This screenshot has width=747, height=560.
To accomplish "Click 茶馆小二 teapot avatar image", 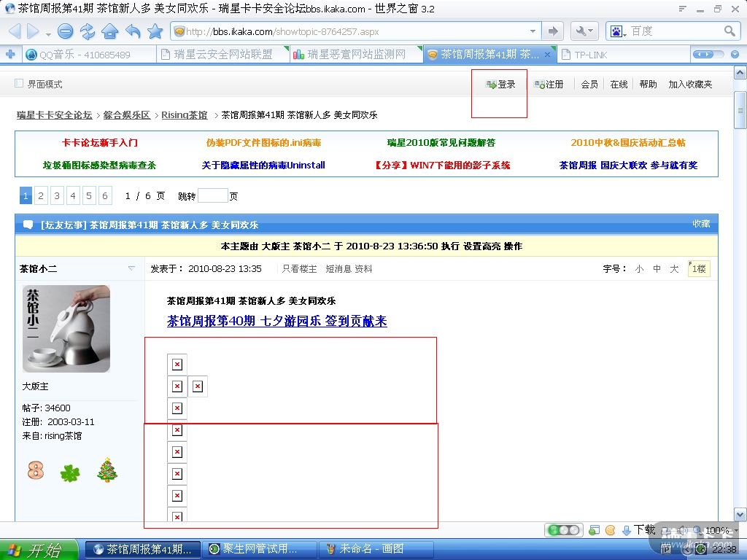I will (66, 329).
